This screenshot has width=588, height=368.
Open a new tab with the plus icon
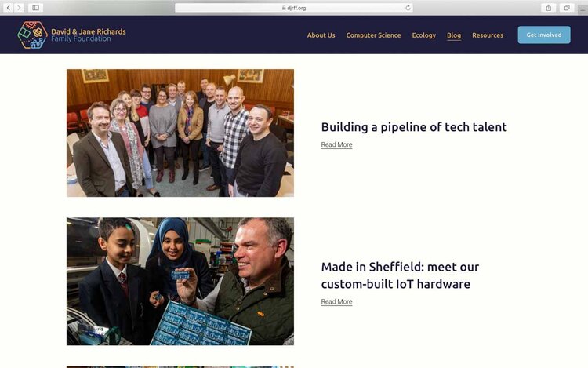pos(583,10)
